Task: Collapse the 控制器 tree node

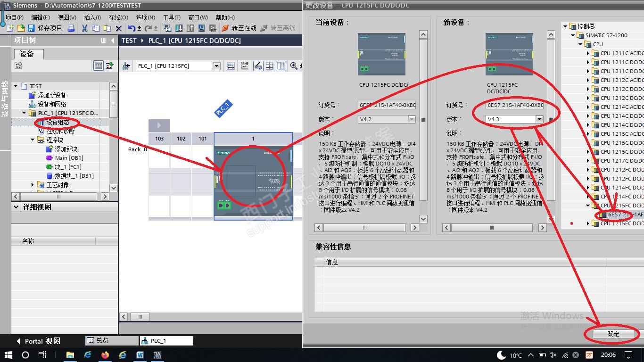Action: pyautogui.click(x=565, y=26)
